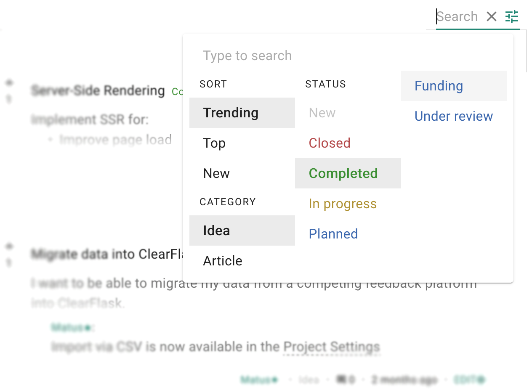532x392 pixels.
Task: Clear the search with the X icon
Action: tap(491, 17)
